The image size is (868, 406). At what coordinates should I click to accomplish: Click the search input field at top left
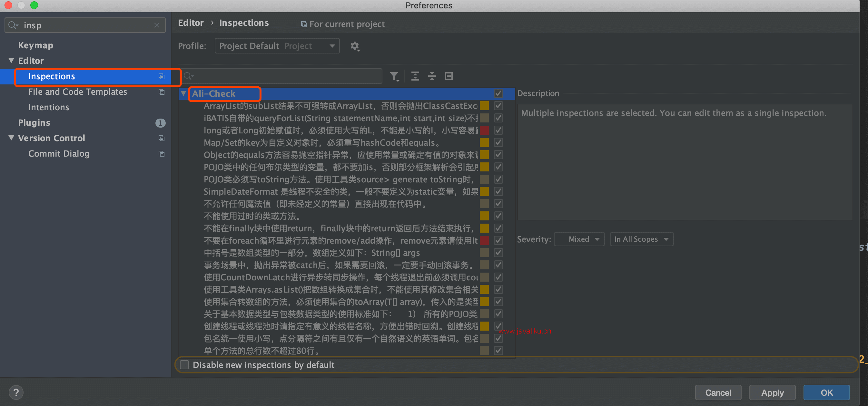click(x=85, y=24)
